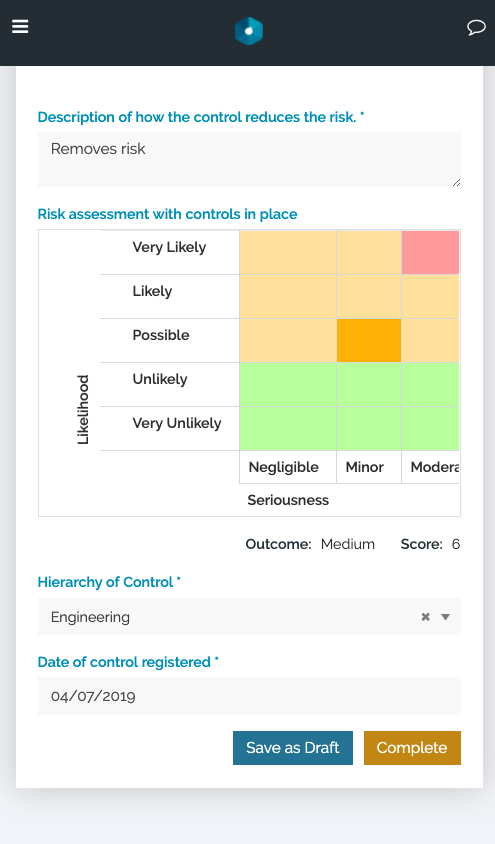The image size is (495, 844).
Task: Choose Likely and Negligible risk cell
Action: click(288, 297)
